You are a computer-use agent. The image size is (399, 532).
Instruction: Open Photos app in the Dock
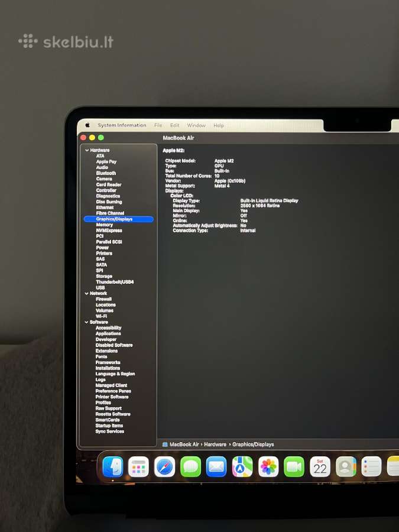[268, 467]
